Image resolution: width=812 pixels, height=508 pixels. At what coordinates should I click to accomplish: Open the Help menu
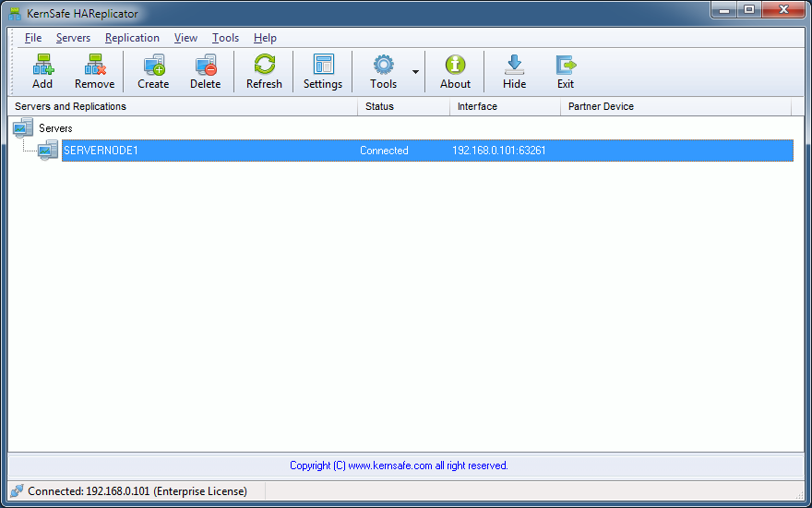pyautogui.click(x=265, y=38)
